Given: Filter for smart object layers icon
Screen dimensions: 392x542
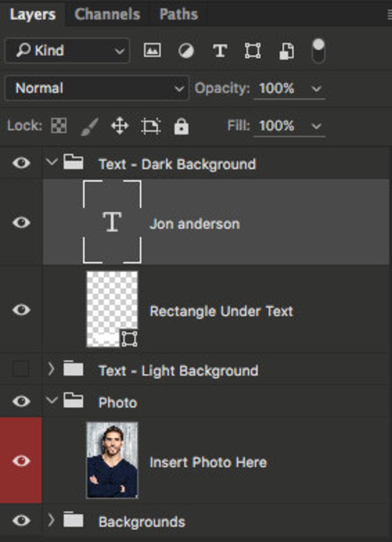Looking at the screenshot, I should point(287,51).
